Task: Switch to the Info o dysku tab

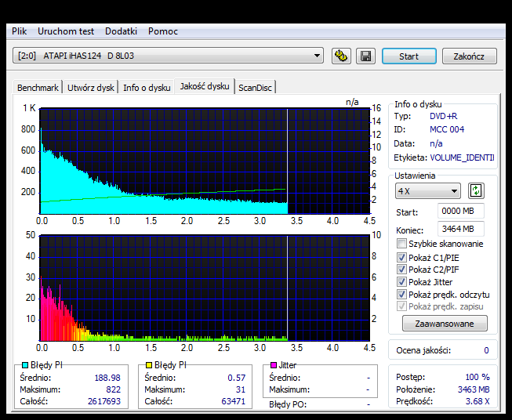Action: tap(147, 88)
